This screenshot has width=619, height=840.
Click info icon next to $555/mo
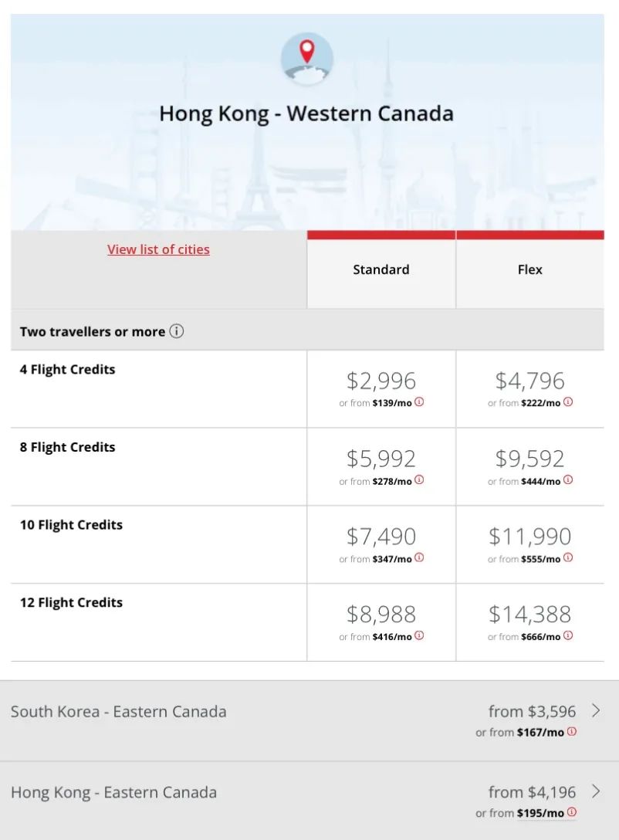568,557
